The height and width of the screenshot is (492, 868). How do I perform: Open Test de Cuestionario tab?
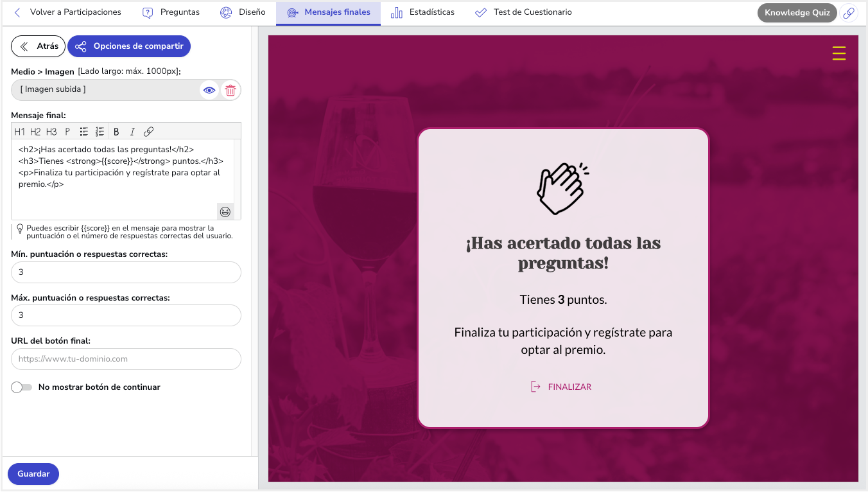(x=523, y=12)
